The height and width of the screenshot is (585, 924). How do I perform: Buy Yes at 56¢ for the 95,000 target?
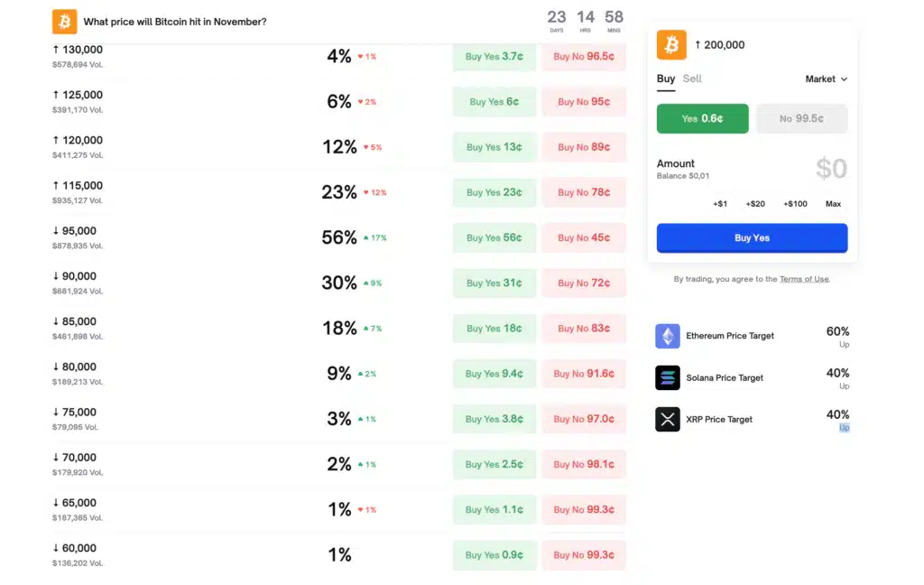tap(494, 237)
